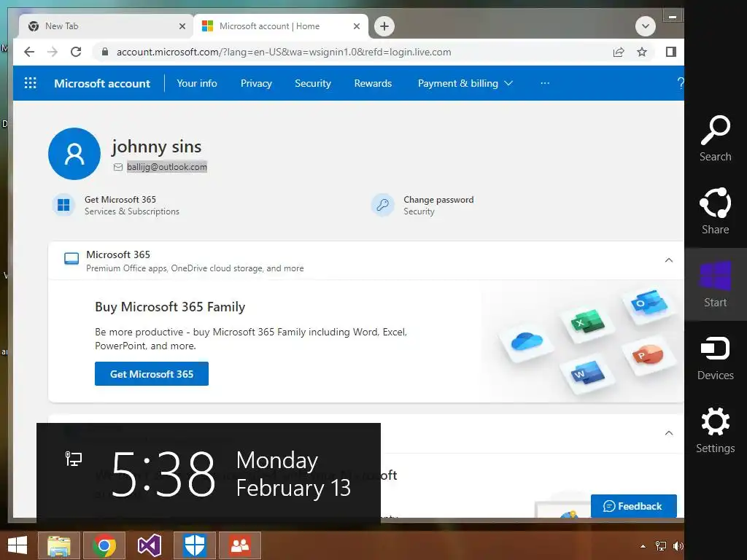Image resolution: width=747 pixels, height=560 pixels.
Task: Select the ballijg@outlook.com email address
Action: [167, 167]
